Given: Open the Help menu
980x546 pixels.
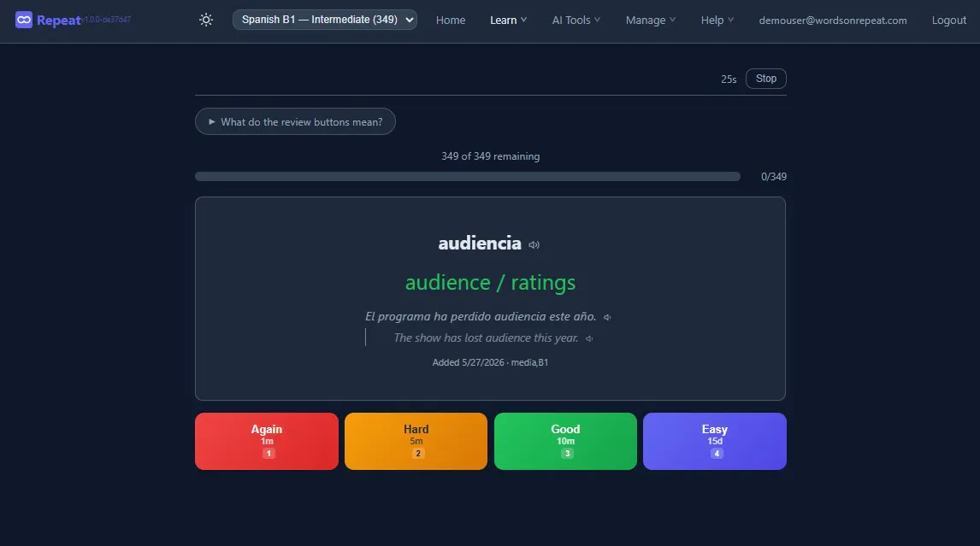Looking at the screenshot, I should click(717, 20).
